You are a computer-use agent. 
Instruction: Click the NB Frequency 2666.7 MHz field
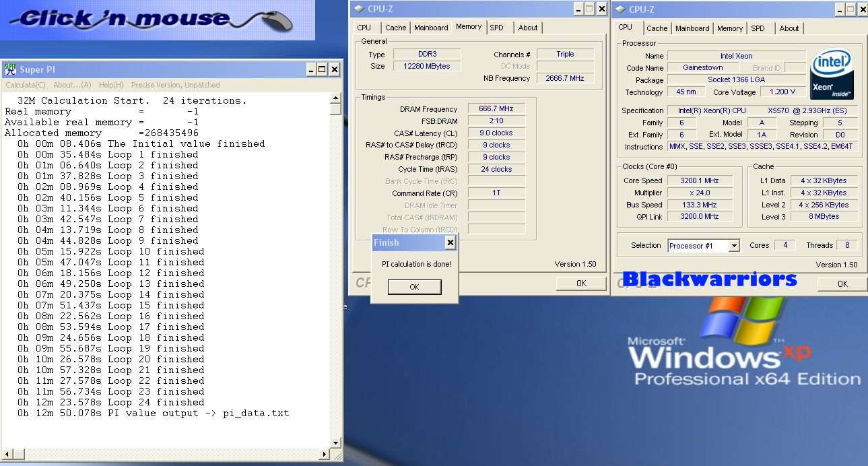pos(565,78)
